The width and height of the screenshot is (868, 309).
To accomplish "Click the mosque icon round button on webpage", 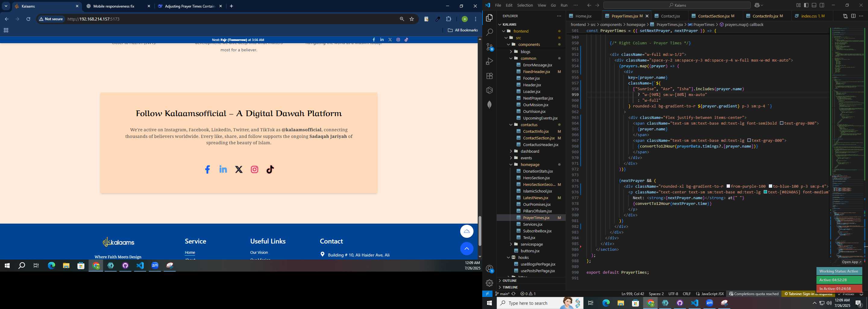I will pos(467,231).
